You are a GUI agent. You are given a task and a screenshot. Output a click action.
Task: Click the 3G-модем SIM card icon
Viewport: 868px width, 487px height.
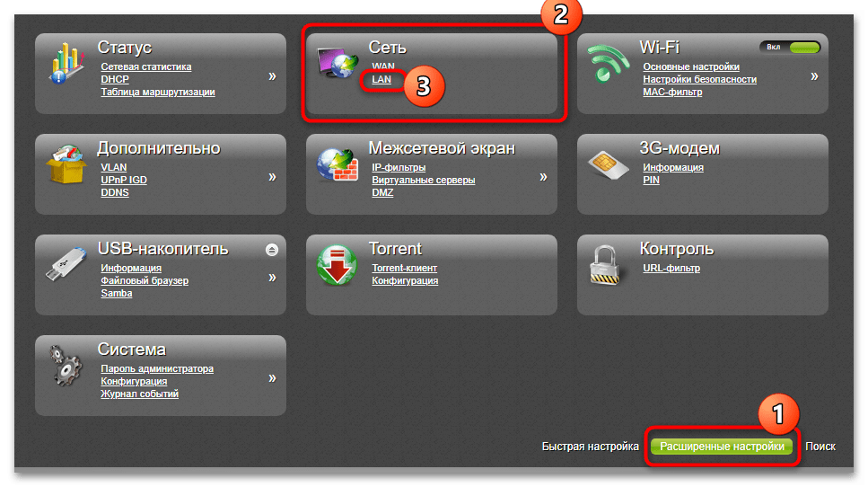[x=608, y=165]
